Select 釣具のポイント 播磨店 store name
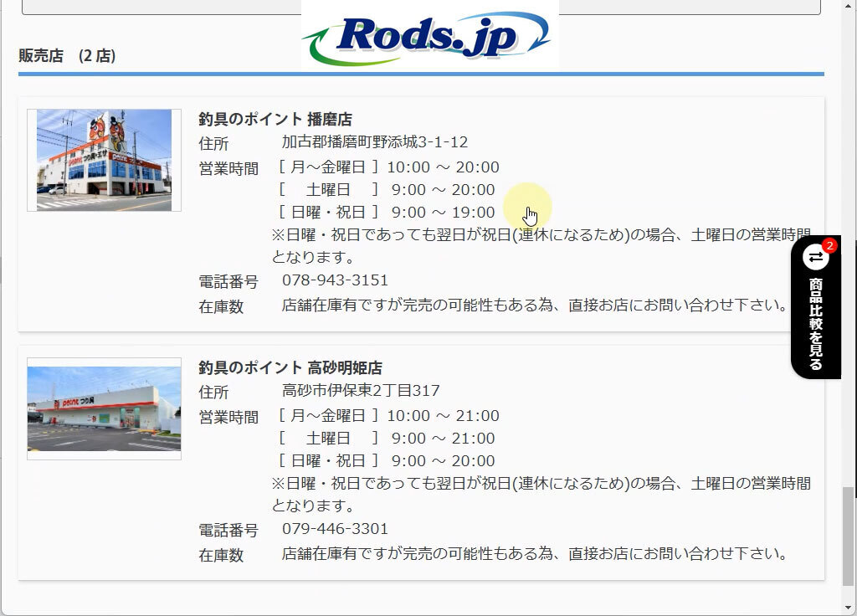 click(275, 119)
